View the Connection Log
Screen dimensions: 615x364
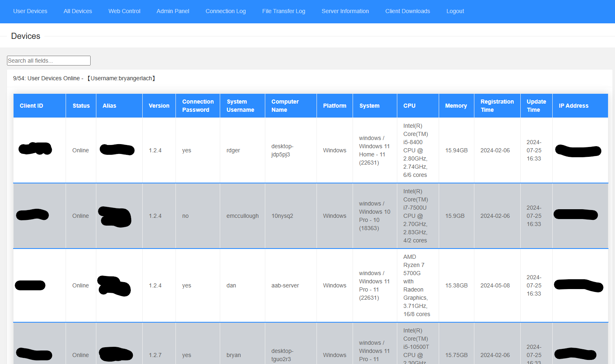tap(225, 11)
